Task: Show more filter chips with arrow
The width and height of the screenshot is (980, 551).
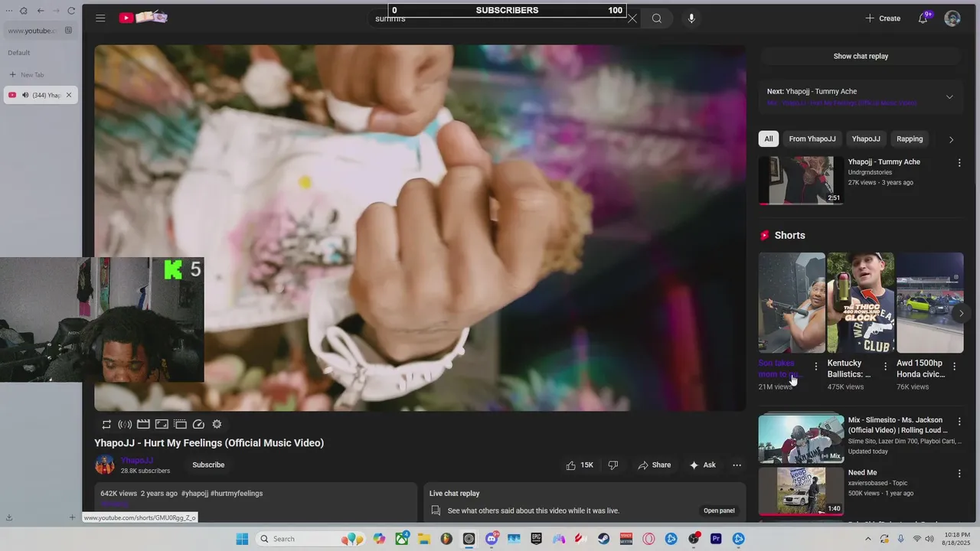Action: tap(951, 139)
